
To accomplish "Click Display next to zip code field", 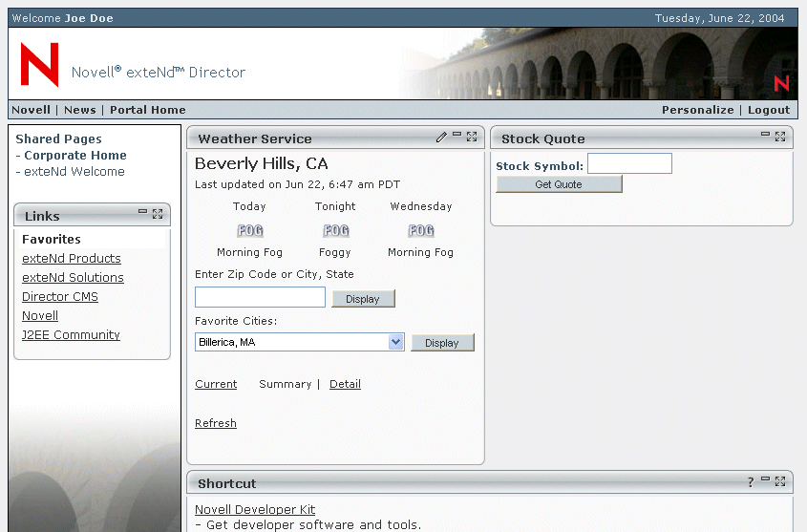I will [363, 299].
